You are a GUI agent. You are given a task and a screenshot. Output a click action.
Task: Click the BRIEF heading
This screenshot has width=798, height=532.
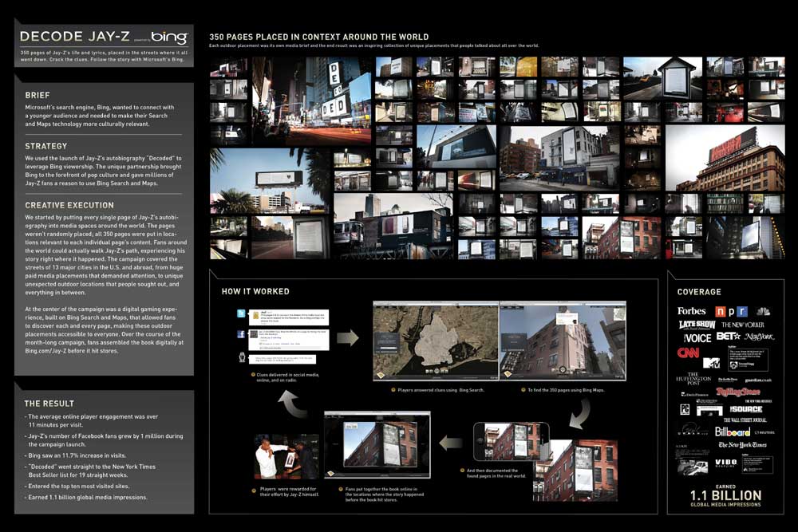[x=38, y=95]
